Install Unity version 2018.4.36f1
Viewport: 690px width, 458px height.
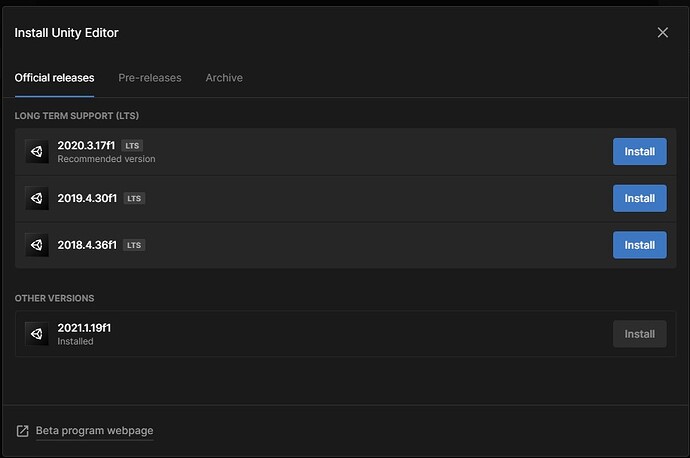click(x=639, y=245)
